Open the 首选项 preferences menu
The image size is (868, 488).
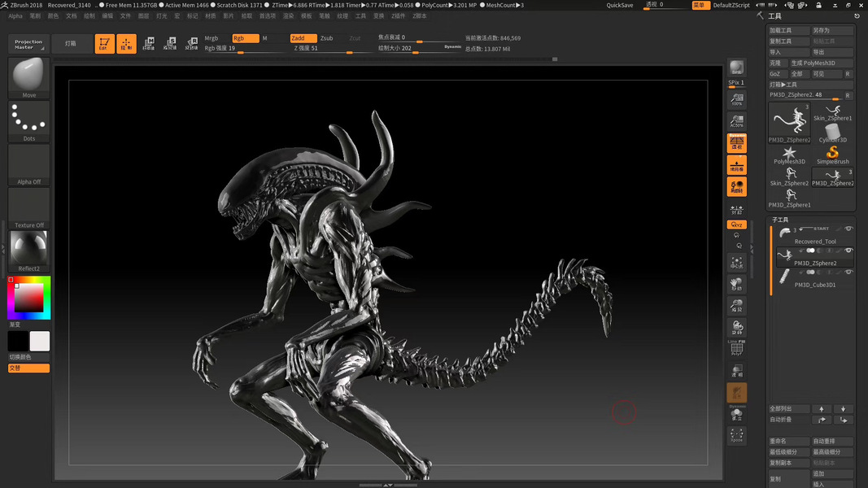point(268,16)
